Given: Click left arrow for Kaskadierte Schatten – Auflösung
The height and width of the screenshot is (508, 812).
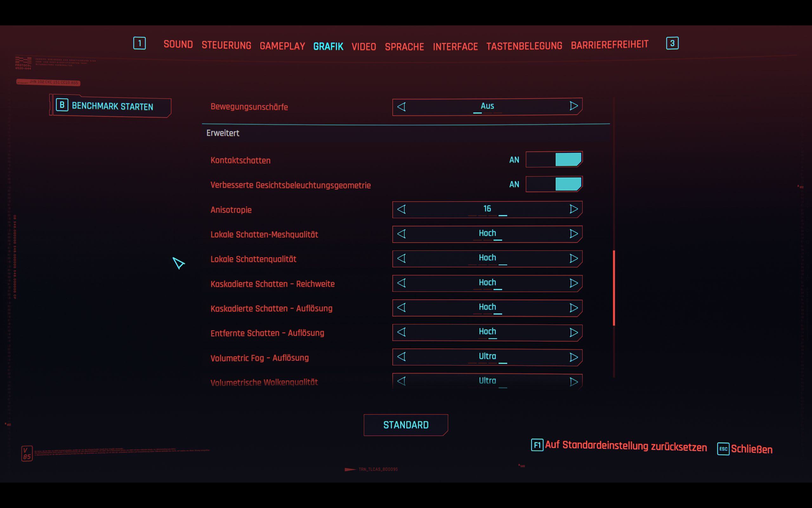Looking at the screenshot, I should point(401,308).
